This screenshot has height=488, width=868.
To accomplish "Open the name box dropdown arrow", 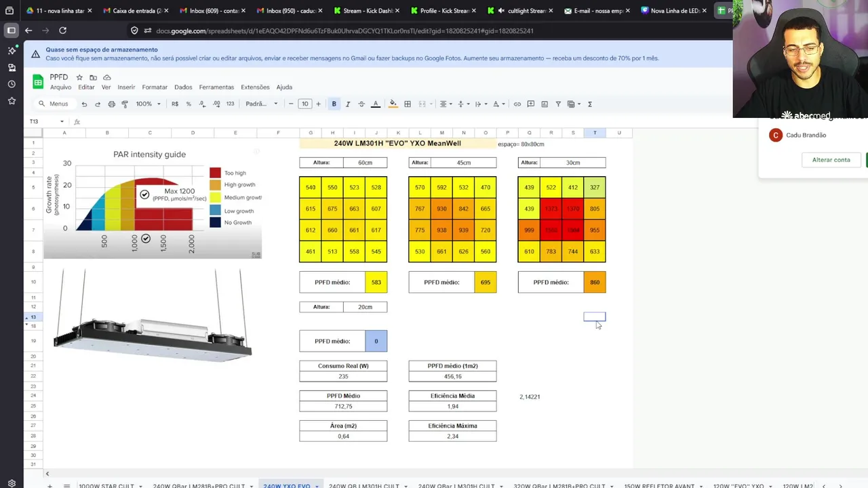I will (x=62, y=121).
